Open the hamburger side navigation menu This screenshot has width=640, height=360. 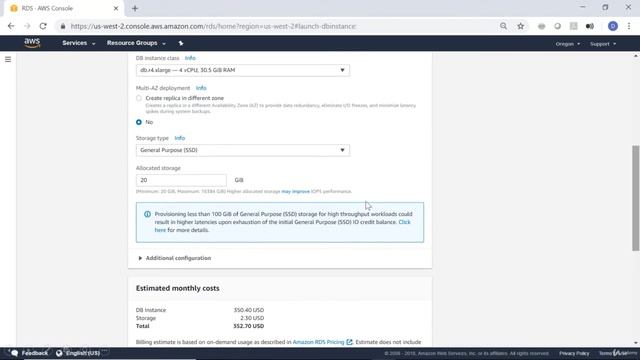8,60
